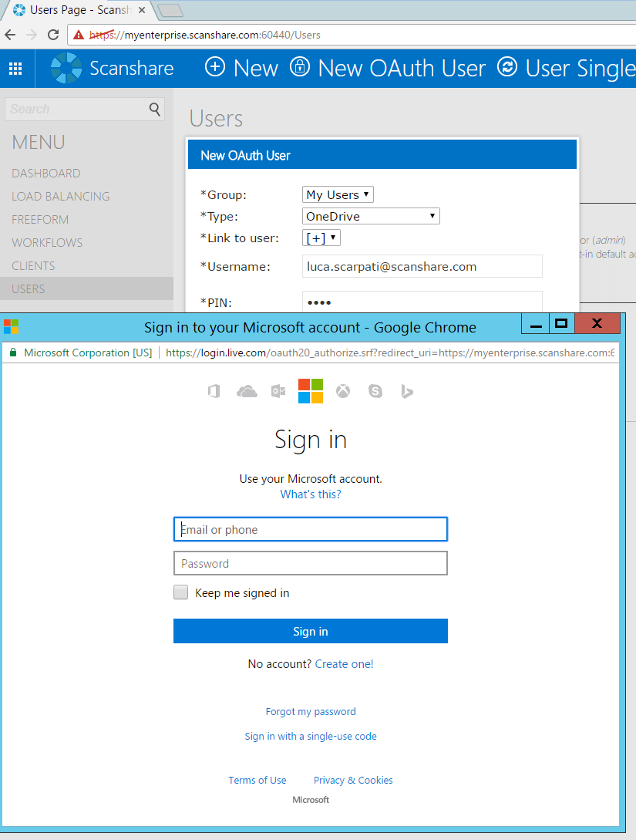Open DASHBOARD from the sidebar menu
The height and width of the screenshot is (840, 636).
46,174
